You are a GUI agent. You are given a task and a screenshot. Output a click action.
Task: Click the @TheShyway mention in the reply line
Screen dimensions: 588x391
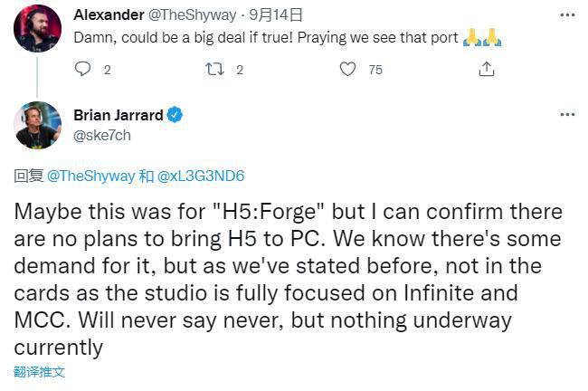(x=90, y=176)
